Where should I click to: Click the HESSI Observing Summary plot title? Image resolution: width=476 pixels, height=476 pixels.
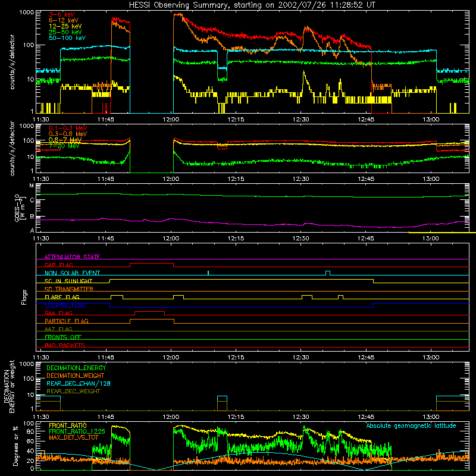click(x=252, y=5)
